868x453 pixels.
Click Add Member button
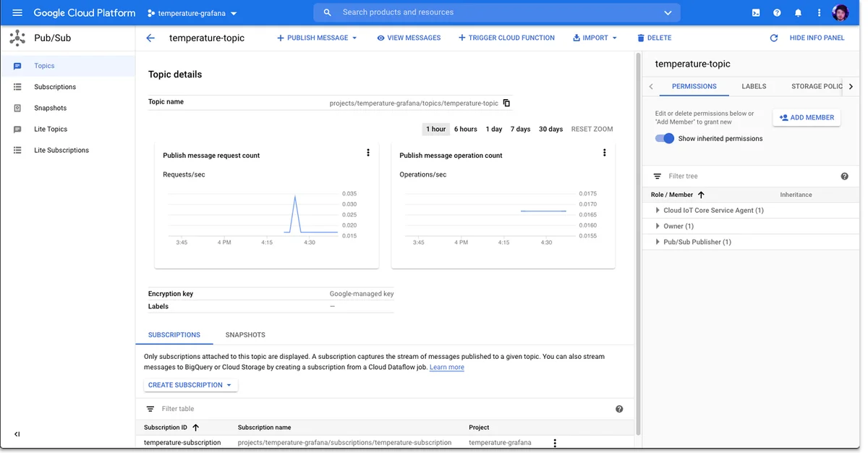[x=807, y=117]
